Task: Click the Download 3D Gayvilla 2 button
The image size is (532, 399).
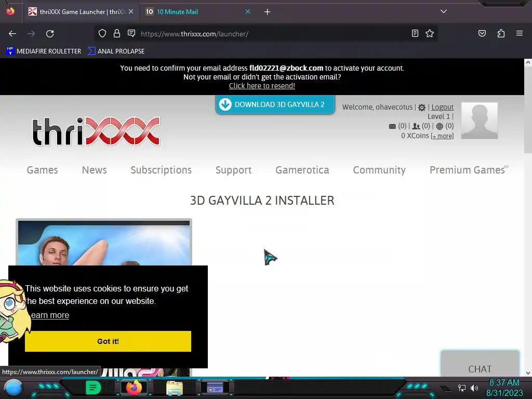Action: tap(275, 104)
